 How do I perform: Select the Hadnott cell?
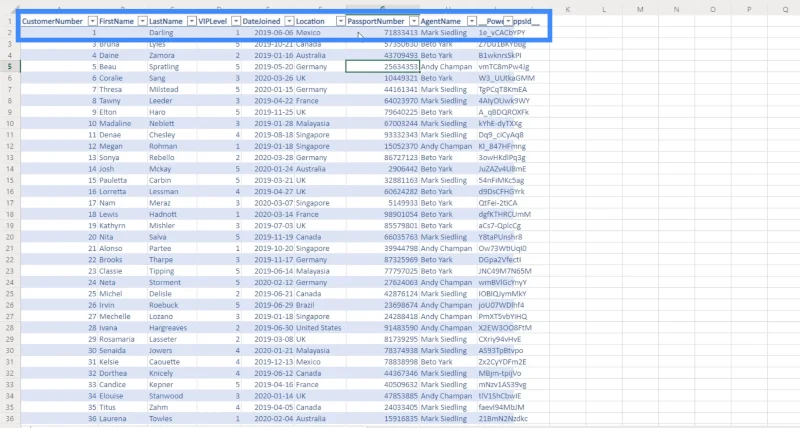pos(172,214)
